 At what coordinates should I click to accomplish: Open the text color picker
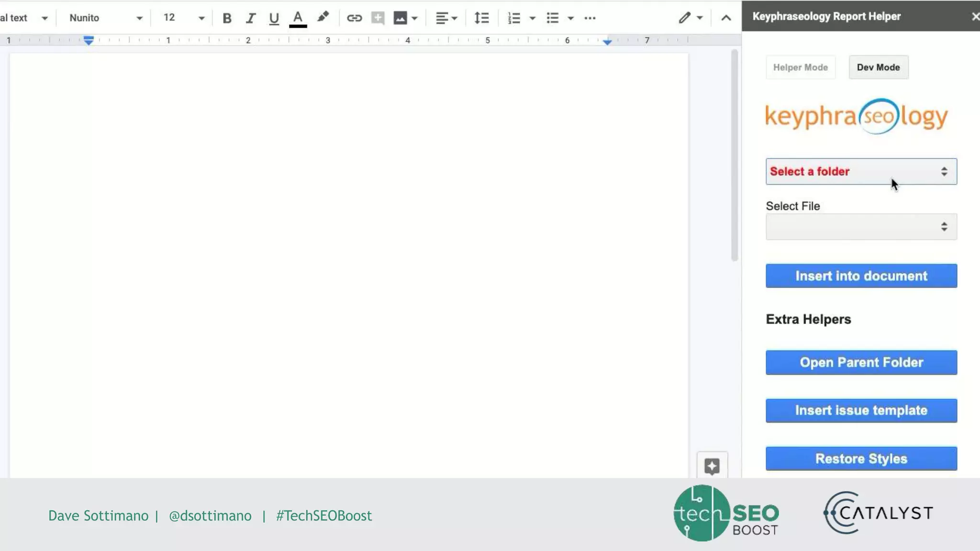[298, 18]
